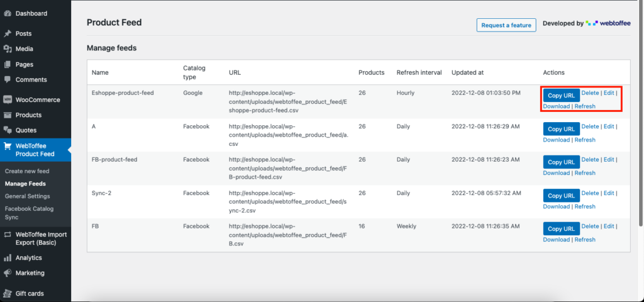Copy URL for Sync-2 feed
The height and width of the screenshot is (302, 644).
[561, 196]
